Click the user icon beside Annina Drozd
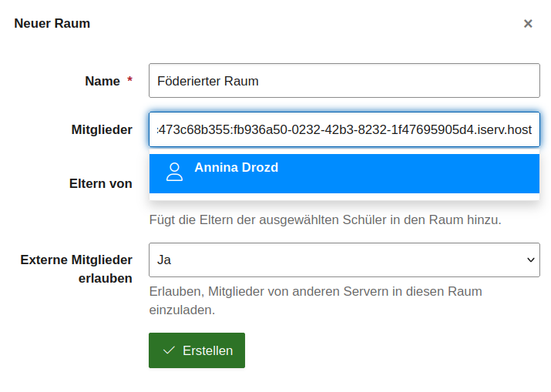The image size is (551, 392). coord(175,172)
